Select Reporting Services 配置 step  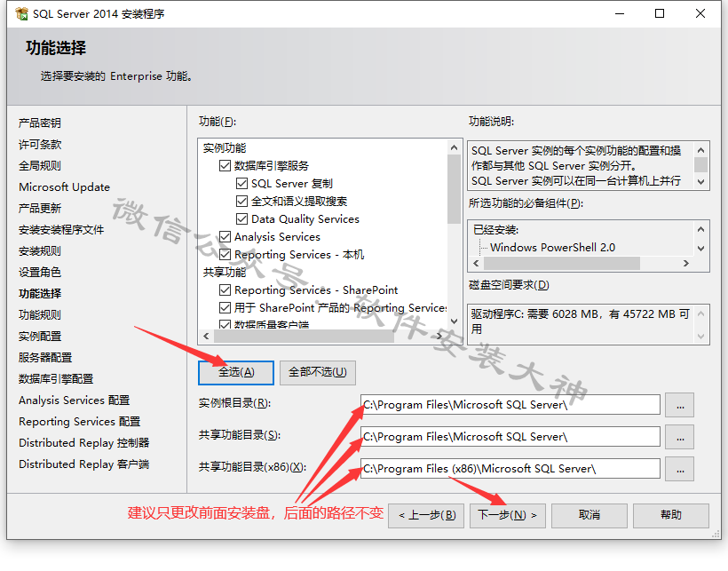[x=79, y=422]
